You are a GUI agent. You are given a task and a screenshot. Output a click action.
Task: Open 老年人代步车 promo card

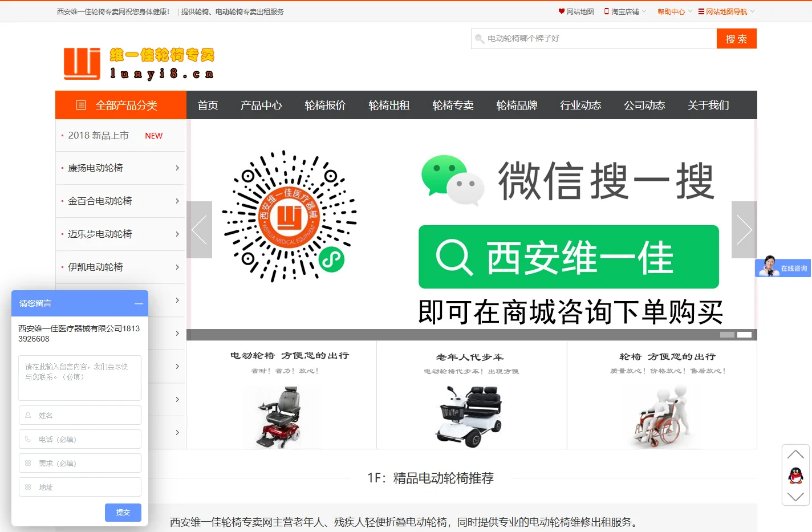(472, 395)
